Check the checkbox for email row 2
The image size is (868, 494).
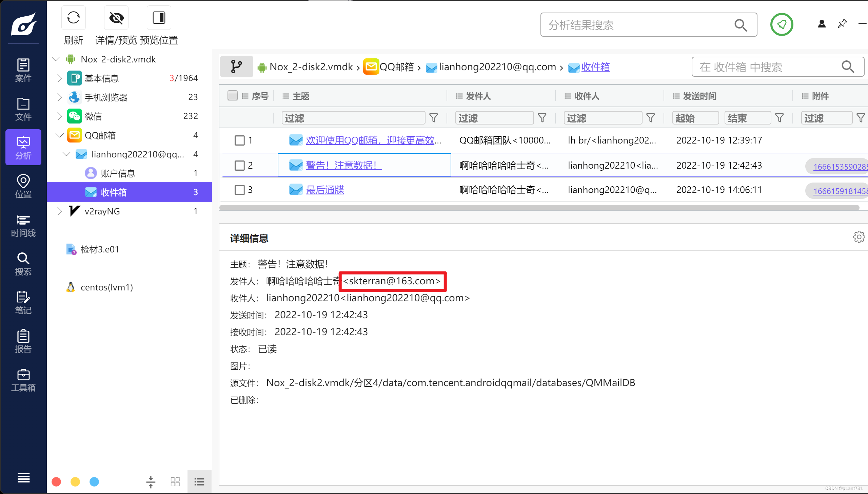[240, 165]
